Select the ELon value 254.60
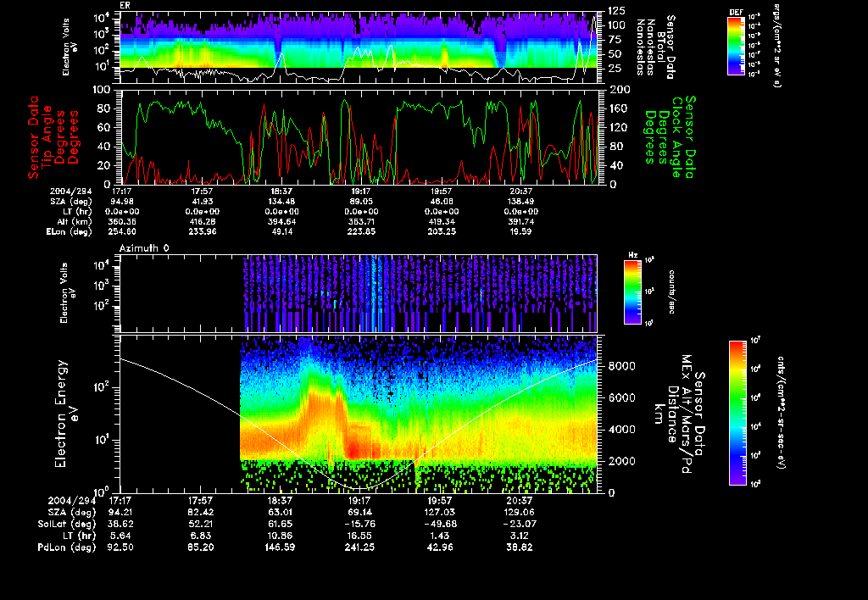Image resolution: width=868 pixels, height=600 pixels. click(122, 231)
